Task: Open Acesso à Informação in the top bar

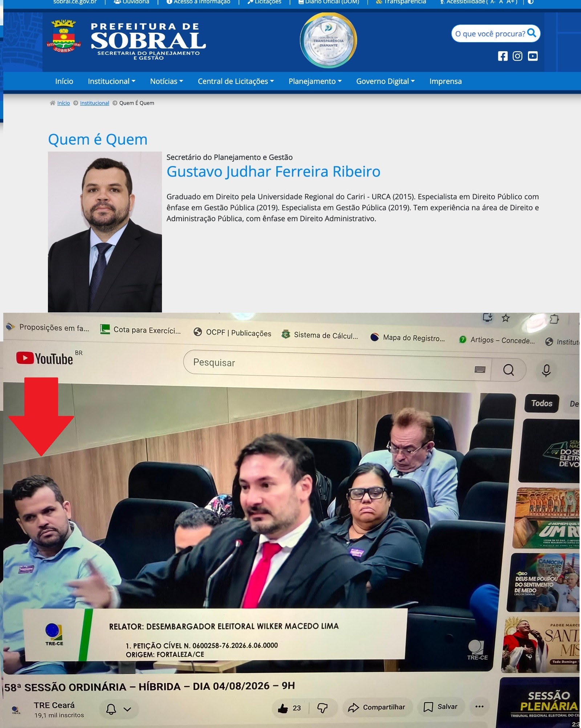Action: click(198, 2)
